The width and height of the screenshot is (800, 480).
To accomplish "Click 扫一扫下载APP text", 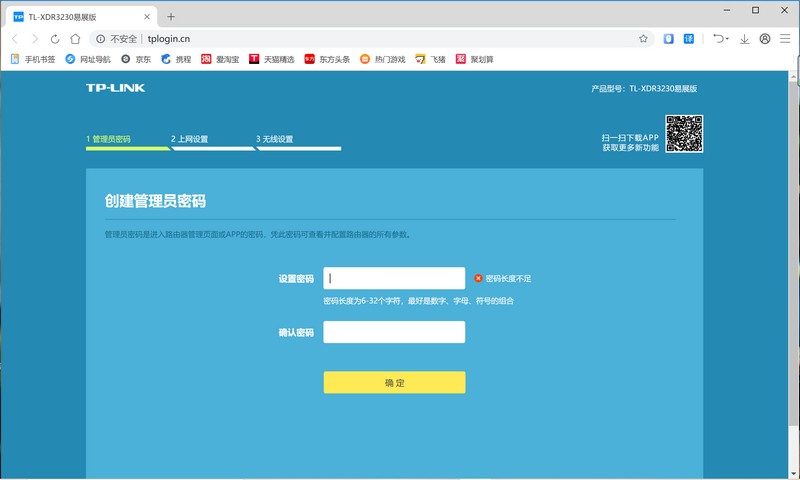I will [x=630, y=138].
